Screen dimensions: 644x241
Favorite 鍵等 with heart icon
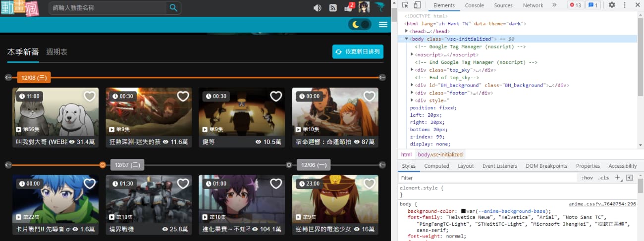276,96
